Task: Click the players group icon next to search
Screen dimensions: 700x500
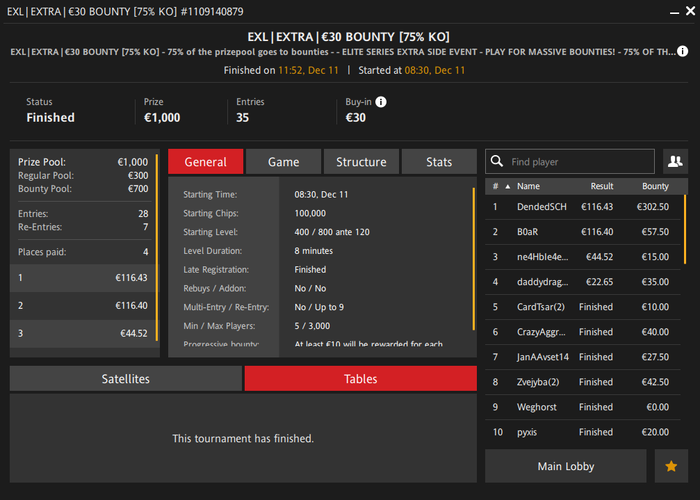Action: pos(675,161)
